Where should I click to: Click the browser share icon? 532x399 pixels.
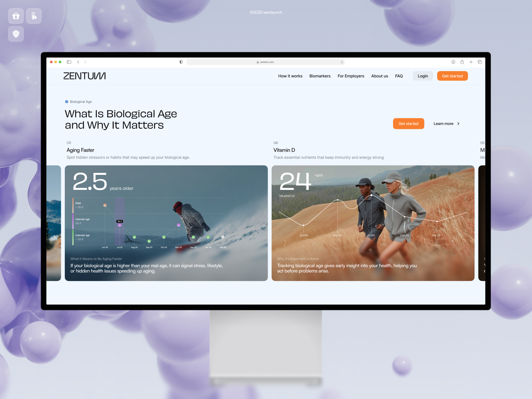(x=462, y=62)
